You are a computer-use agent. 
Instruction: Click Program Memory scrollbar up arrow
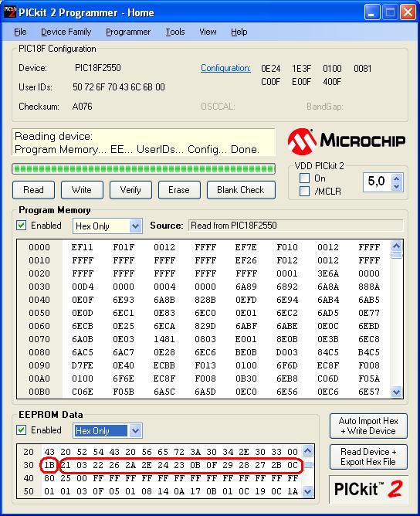pyautogui.click(x=397, y=246)
